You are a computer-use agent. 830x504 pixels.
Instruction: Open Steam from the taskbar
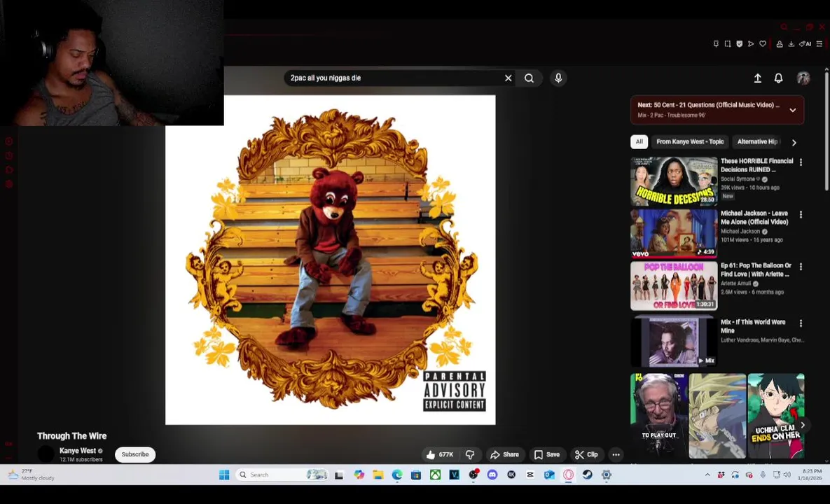tap(587, 475)
